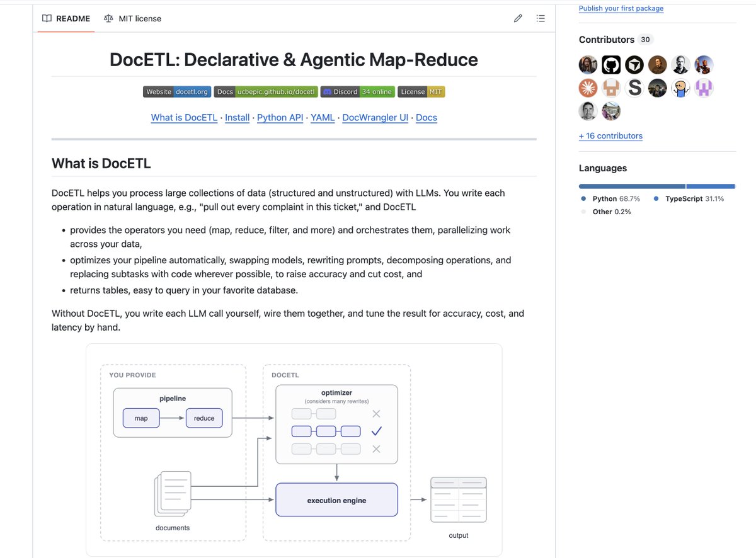
Task: Click the black S letter contributor avatar
Action: click(634, 88)
